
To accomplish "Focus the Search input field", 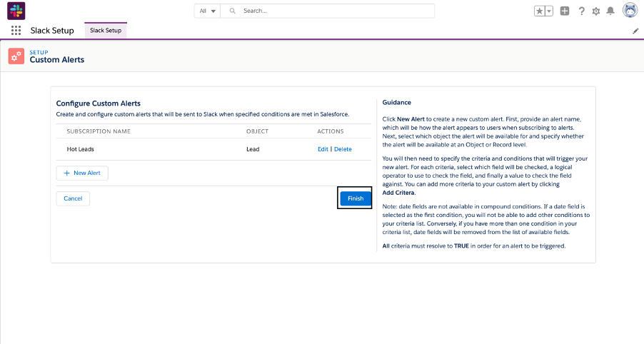I will click(328, 11).
